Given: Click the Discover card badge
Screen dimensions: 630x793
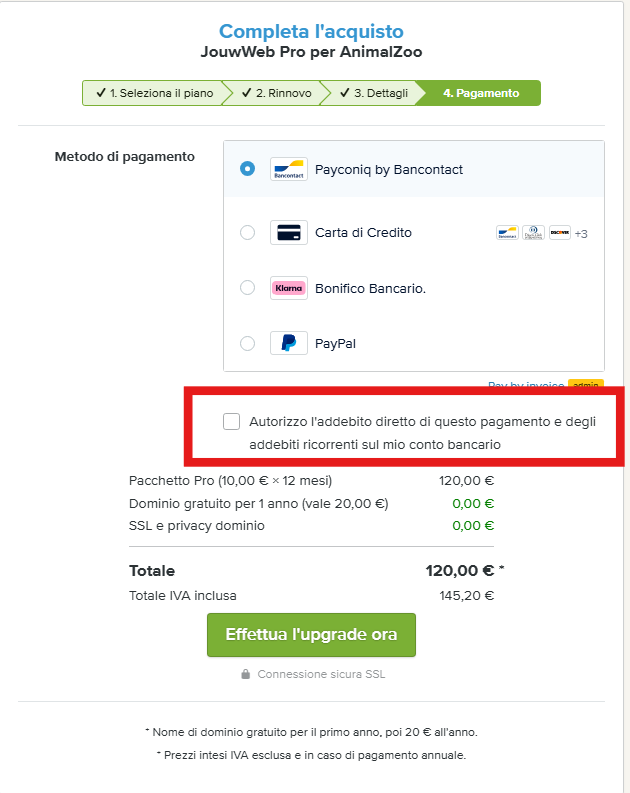Looking at the screenshot, I should tap(560, 233).
